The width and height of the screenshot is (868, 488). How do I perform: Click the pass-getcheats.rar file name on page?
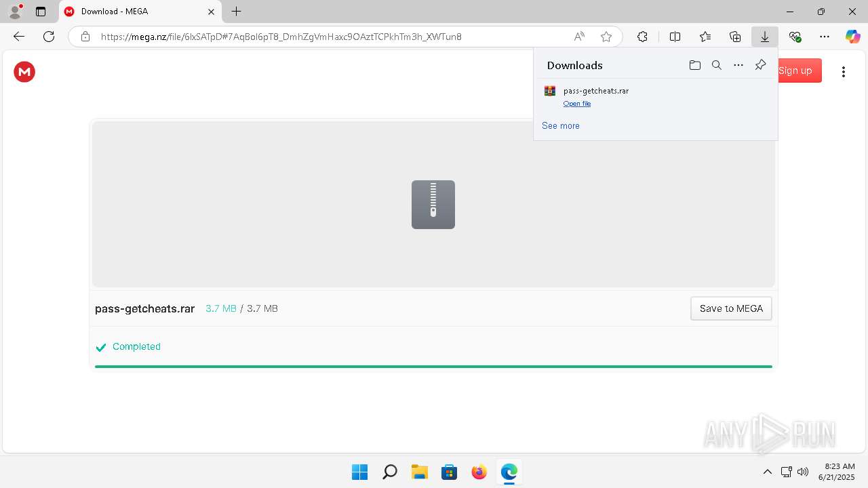click(145, 308)
